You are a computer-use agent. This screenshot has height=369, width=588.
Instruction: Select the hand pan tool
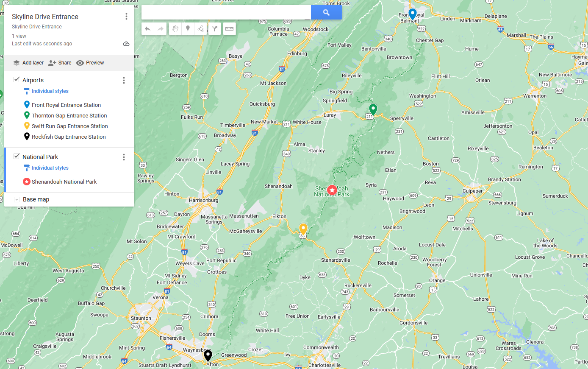pos(175,29)
